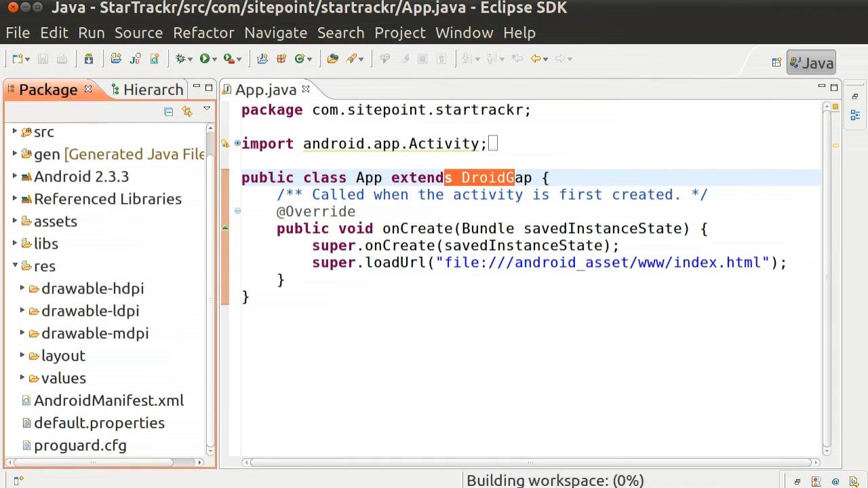Open the New Java Class dropdown arrow
This screenshot has height=488, width=868.
click(309, 60)
